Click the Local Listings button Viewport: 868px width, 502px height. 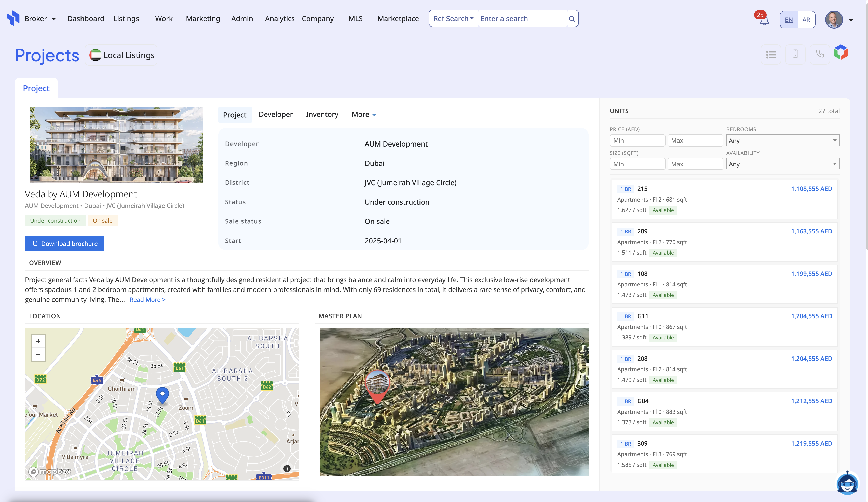point(121,55)
